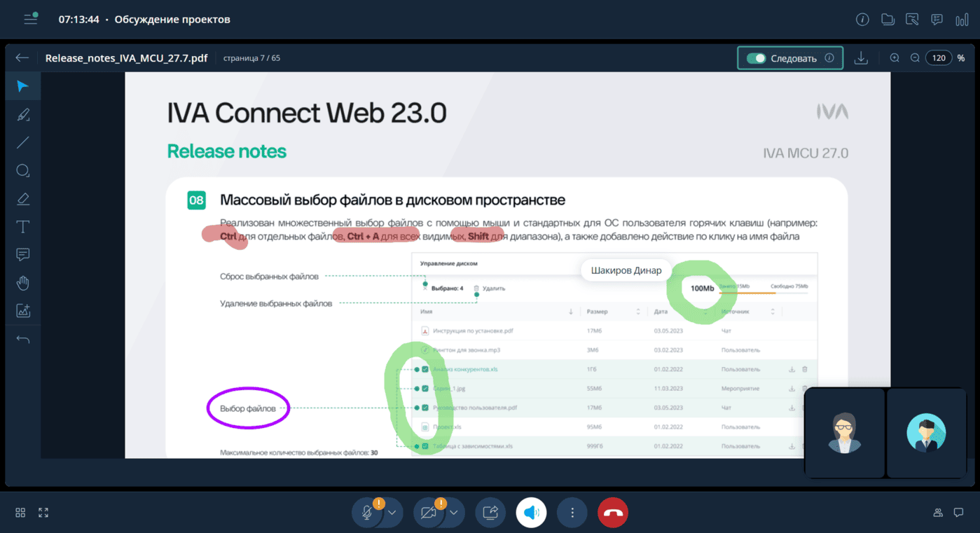Toggle the speaker sound button

[x=532, y=513]
